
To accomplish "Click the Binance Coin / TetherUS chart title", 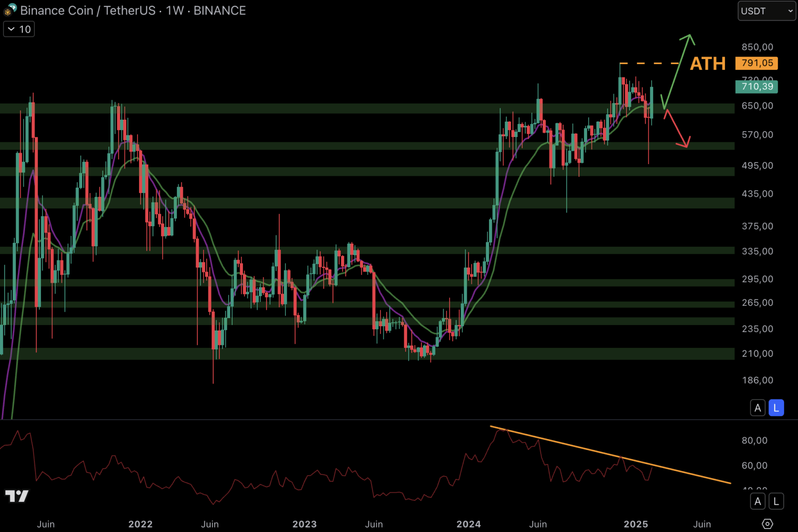I will pyautogui.click(x=133, y=10).
